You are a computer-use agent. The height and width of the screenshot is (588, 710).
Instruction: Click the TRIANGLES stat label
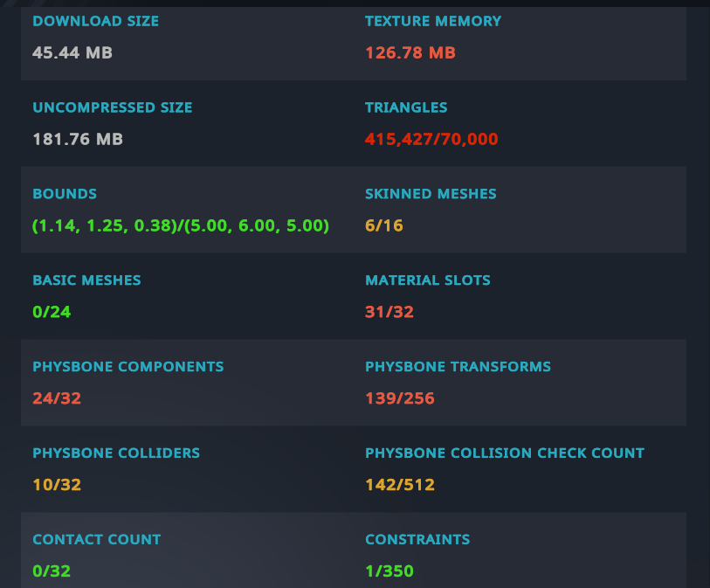[x=406, y=107]
